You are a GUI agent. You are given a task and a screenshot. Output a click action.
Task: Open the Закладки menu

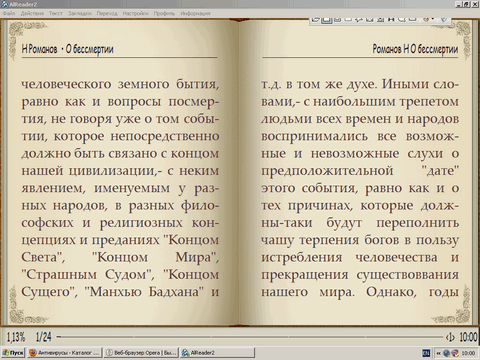click(x=80, y=13)
